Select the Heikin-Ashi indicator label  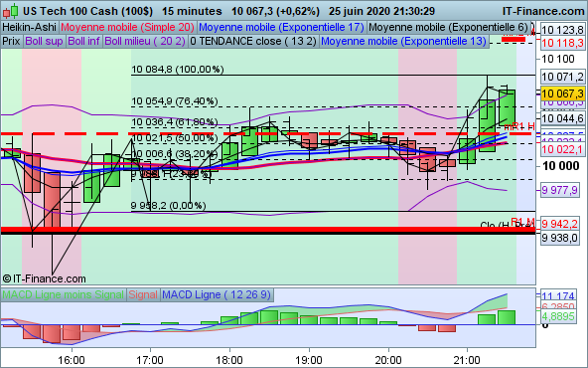29,28
